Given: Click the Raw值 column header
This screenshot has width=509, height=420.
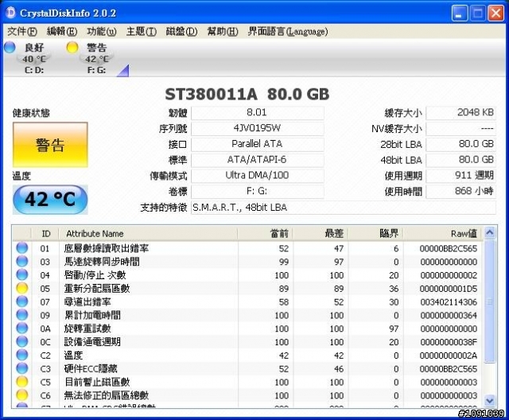Looking at the screenshot, I should [443, 234].
